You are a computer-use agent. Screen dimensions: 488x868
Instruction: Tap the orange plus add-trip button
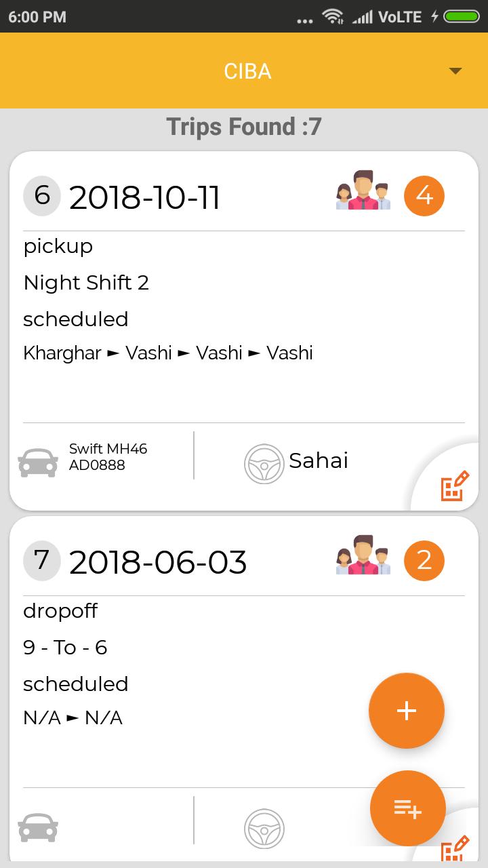click(407, 711)
